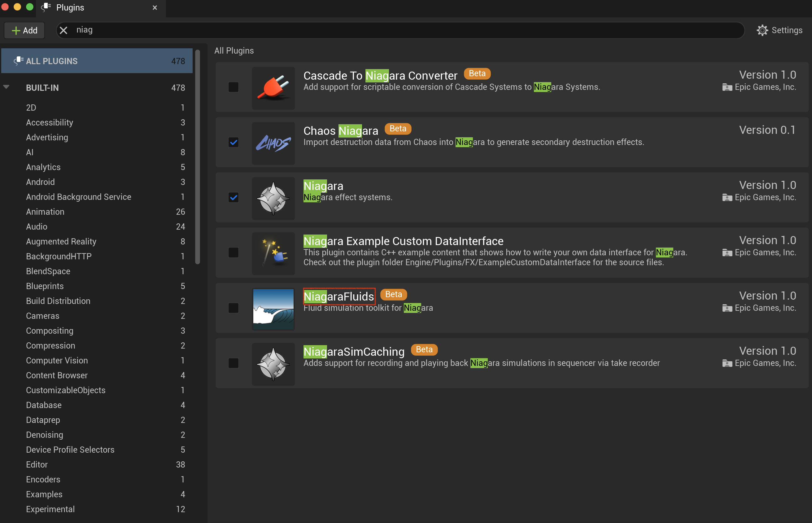Select ALL PLUGINS category
This screenshot has width=812, height=523.
[x=97, y=61]
